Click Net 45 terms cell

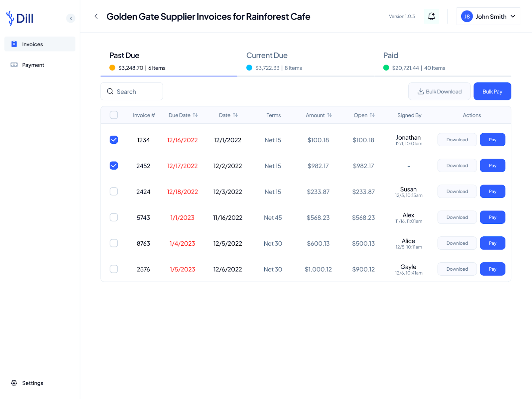273,218
